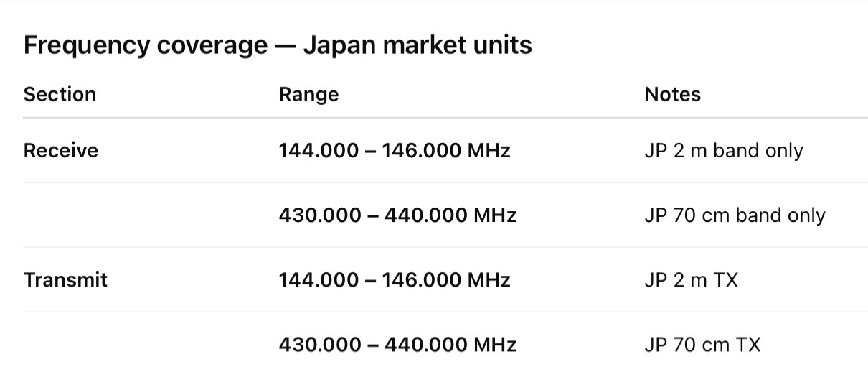Select the 430.000 – 440.000 MHz range beside "JP 70 cm TX"

tap(397, 345)
